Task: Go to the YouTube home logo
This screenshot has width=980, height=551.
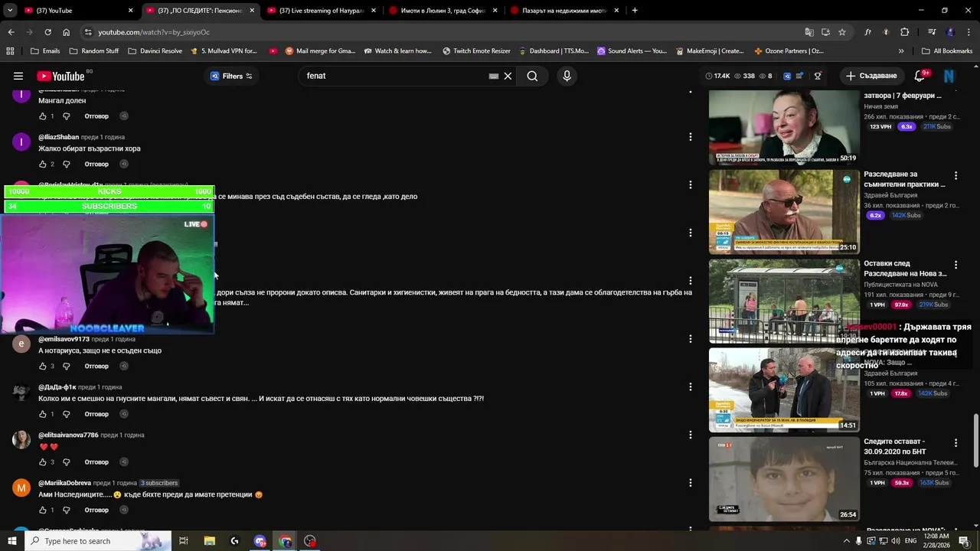Action: 60,76
